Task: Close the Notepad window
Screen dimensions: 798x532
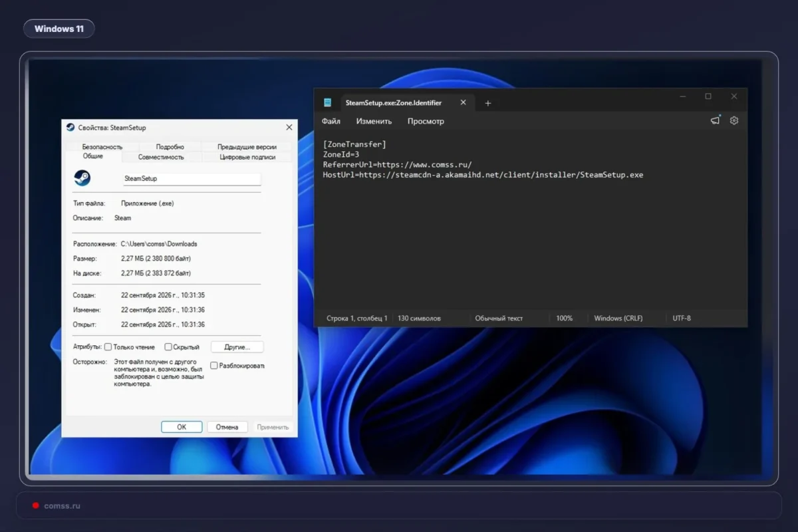Action: click(734, 96)
